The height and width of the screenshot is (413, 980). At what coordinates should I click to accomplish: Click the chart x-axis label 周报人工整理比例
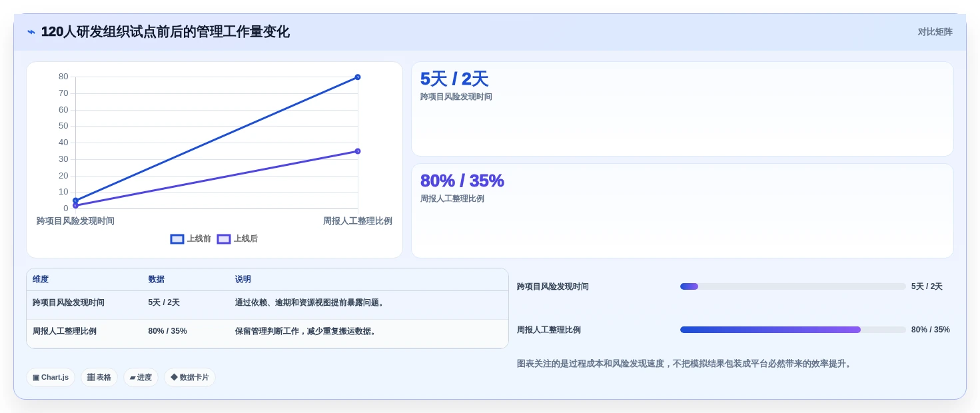point(358,221)
